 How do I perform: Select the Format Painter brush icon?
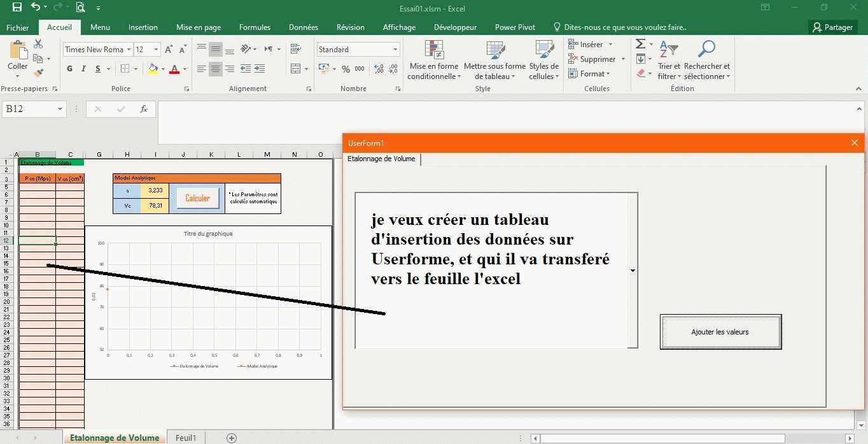[x=38, y=73]
